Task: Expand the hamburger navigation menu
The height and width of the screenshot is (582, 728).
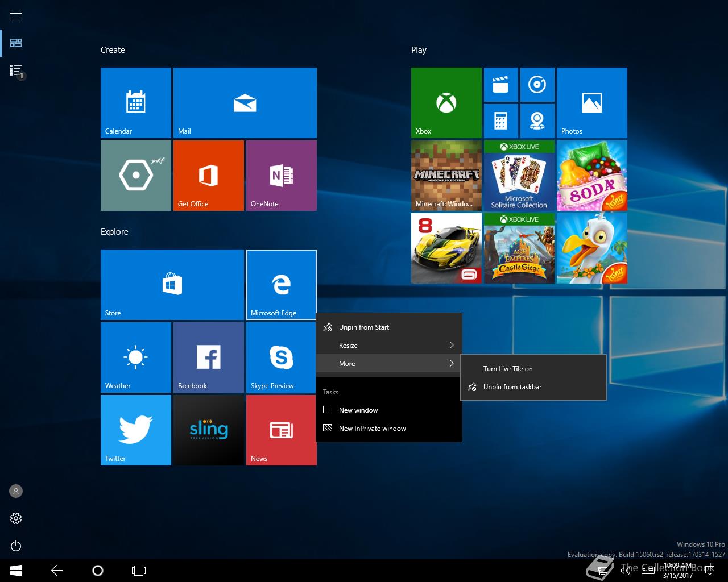Action: coord(16,16)
